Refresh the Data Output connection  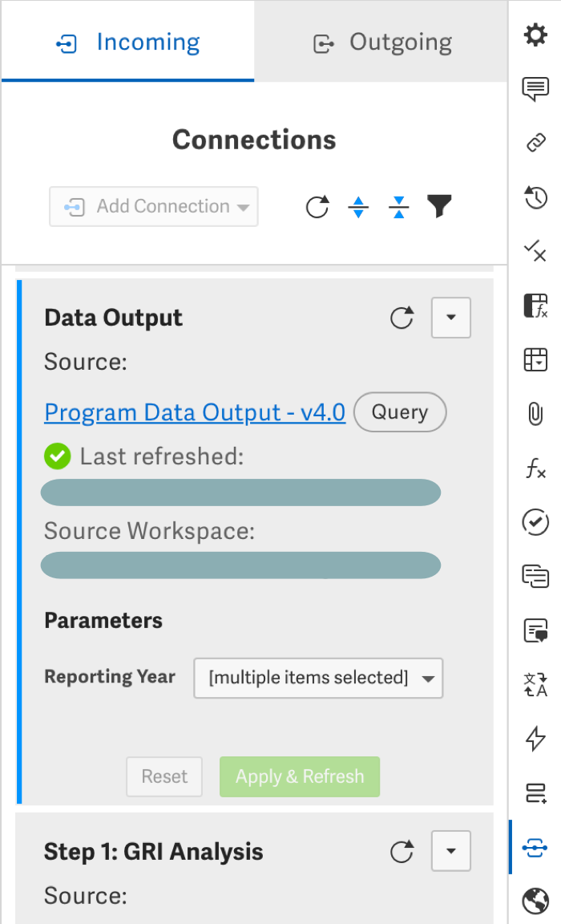pyautogui.click(x=402, y=318)
